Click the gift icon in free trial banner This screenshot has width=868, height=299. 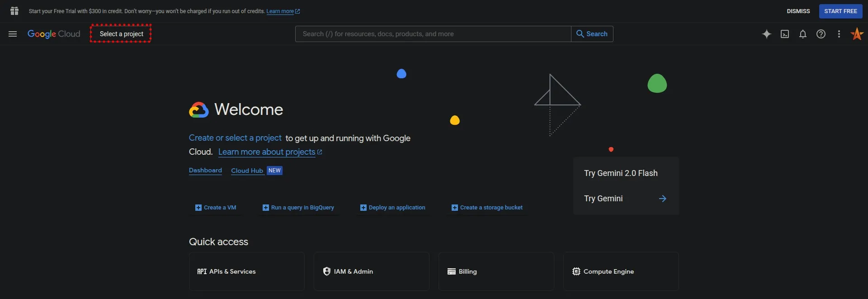click(14, 11)
